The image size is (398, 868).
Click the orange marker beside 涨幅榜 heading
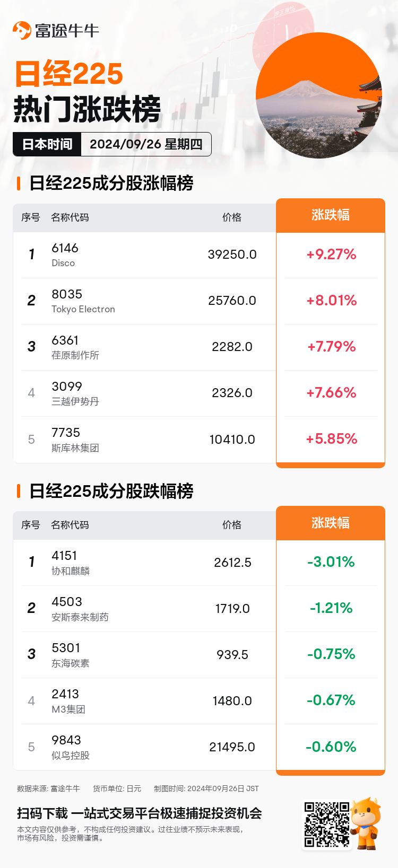(19, 183)
